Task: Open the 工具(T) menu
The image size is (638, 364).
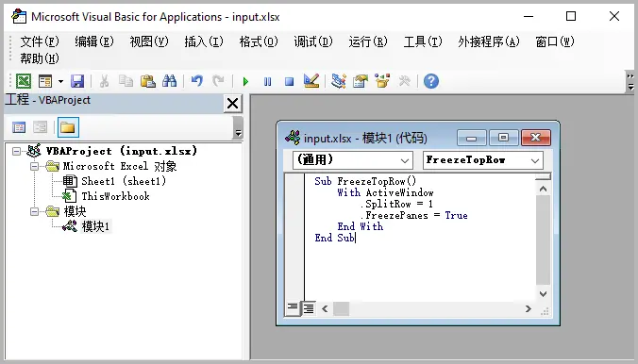Action: click(x=423, y=41)
